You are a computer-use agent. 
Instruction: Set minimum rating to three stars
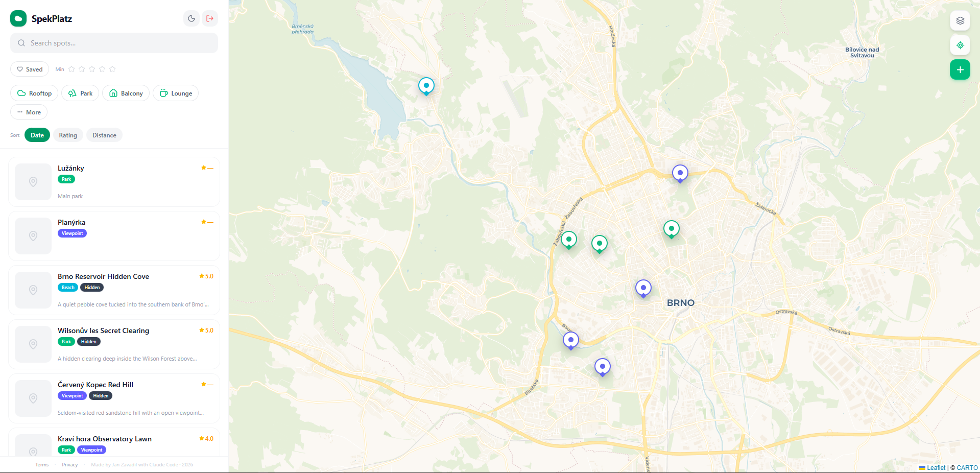point(92,69)
